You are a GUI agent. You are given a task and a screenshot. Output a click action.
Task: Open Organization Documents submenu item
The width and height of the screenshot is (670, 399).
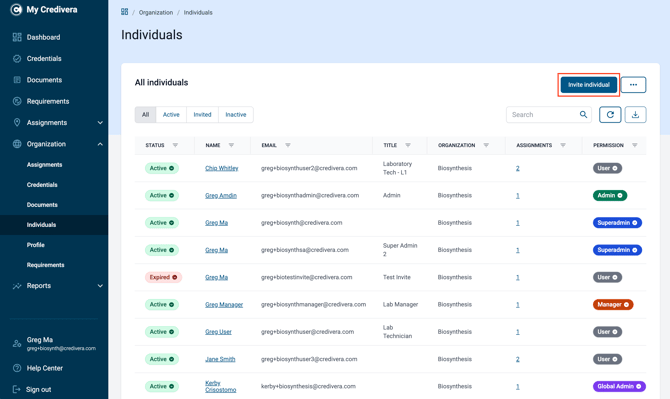(x=42, y=205)
